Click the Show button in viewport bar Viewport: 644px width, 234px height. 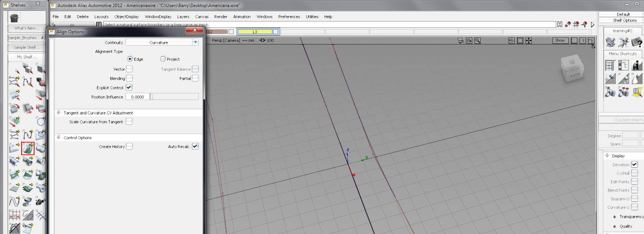(560, 40)
